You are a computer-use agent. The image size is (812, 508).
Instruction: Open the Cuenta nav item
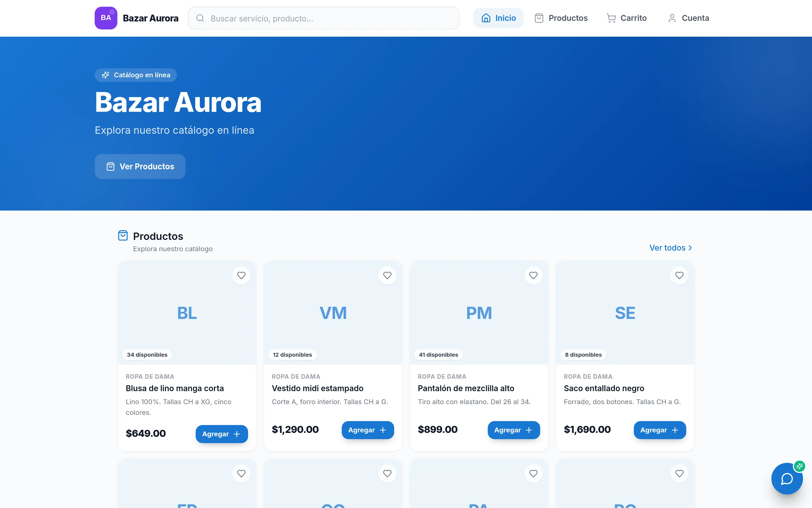(688, 18)
